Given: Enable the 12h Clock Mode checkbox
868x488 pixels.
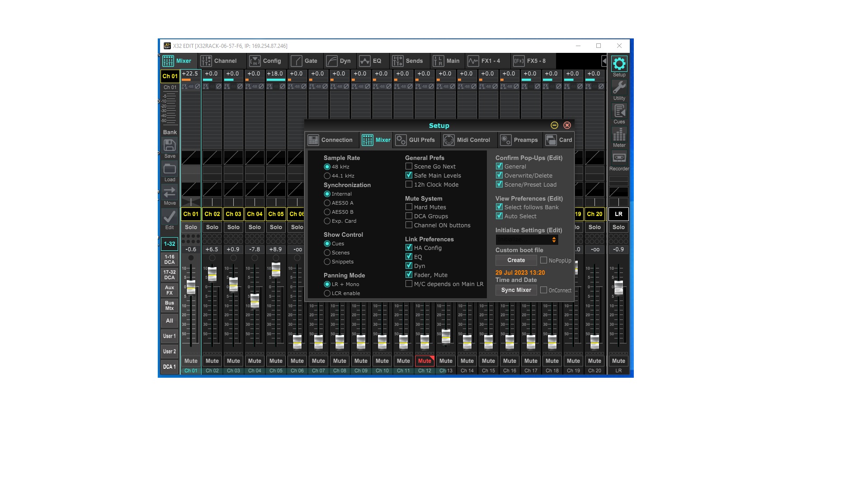Looking at the screenshot, I should pyautogui.click(x=409, y=184).
